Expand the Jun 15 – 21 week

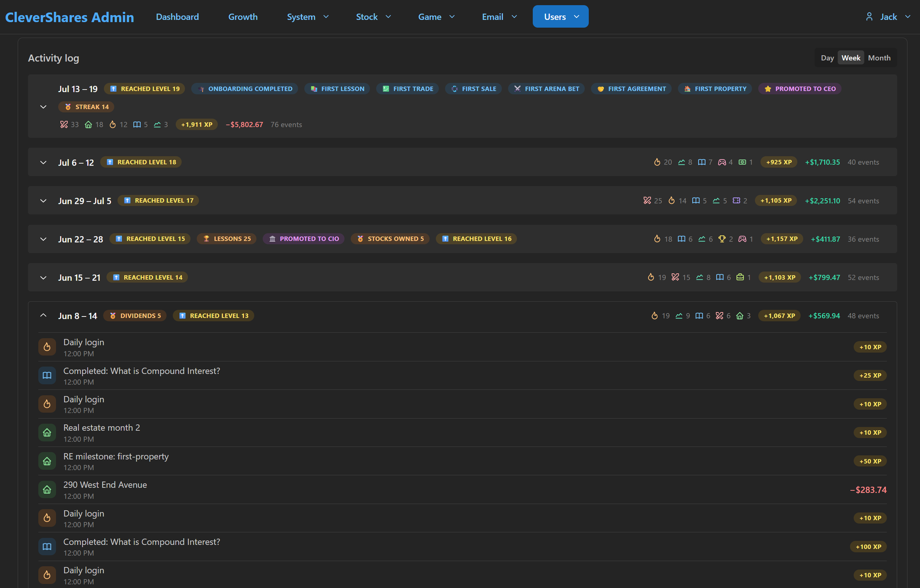[x=43, y=278]
